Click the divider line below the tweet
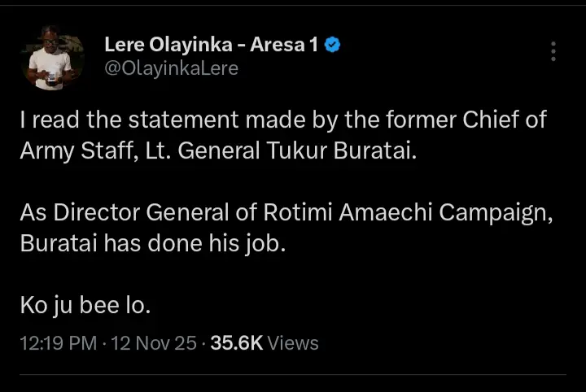 click(293, 375)
